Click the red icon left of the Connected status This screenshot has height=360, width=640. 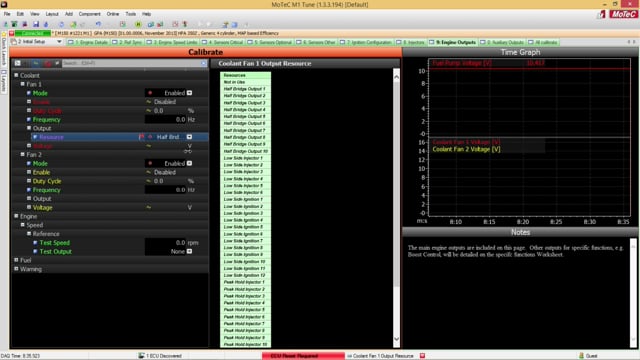(x=12, y=33)
